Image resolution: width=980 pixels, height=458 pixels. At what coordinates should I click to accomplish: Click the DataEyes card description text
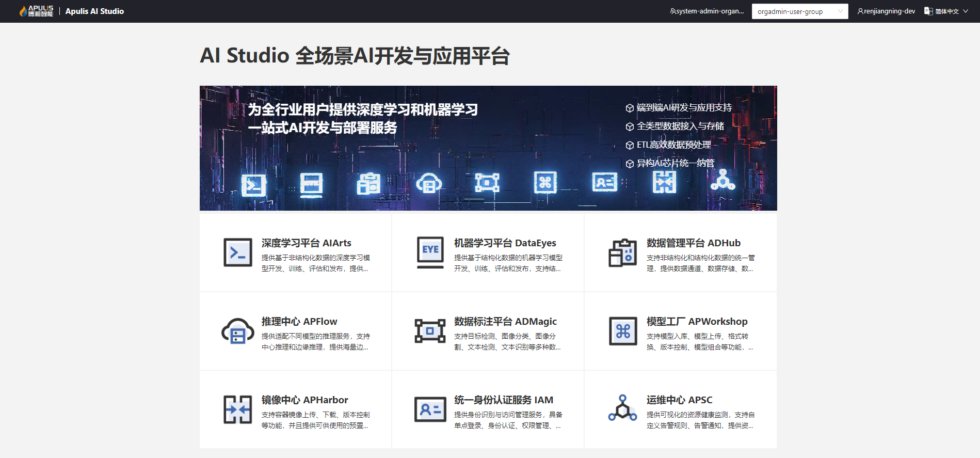[x=508, y=263]
